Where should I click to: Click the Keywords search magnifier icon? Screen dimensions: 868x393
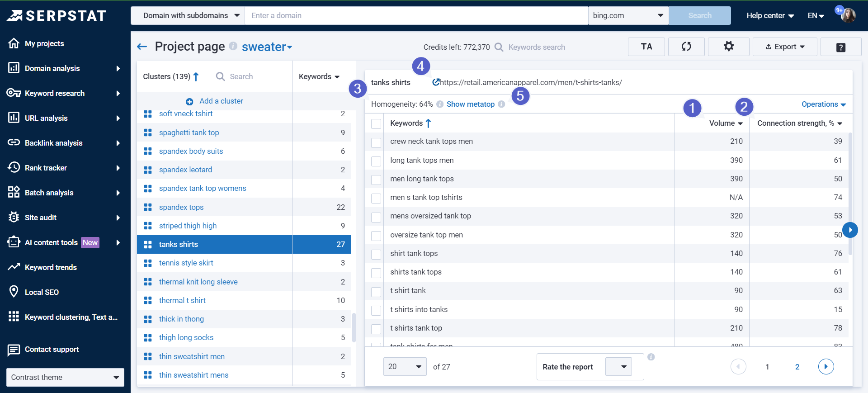499,47
